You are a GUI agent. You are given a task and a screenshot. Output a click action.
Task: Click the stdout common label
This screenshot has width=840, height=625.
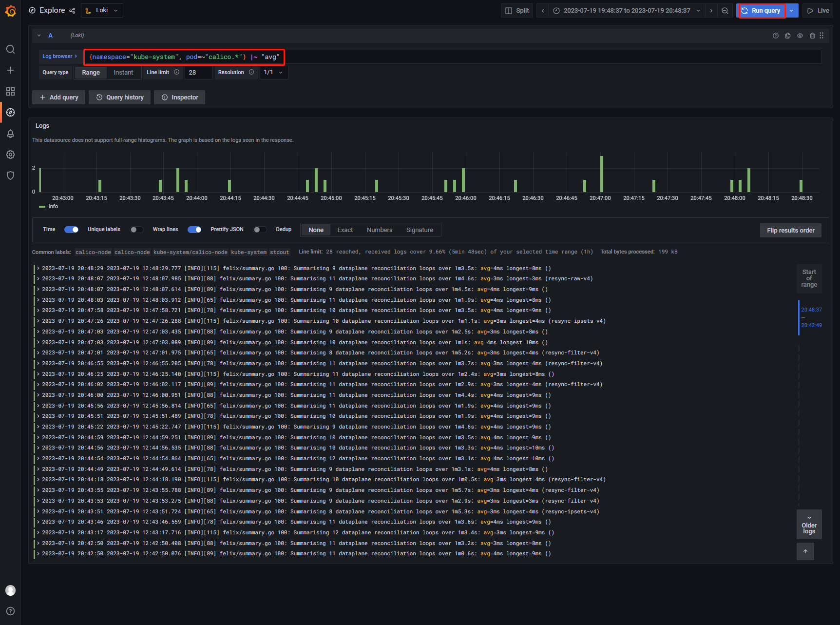280,253
